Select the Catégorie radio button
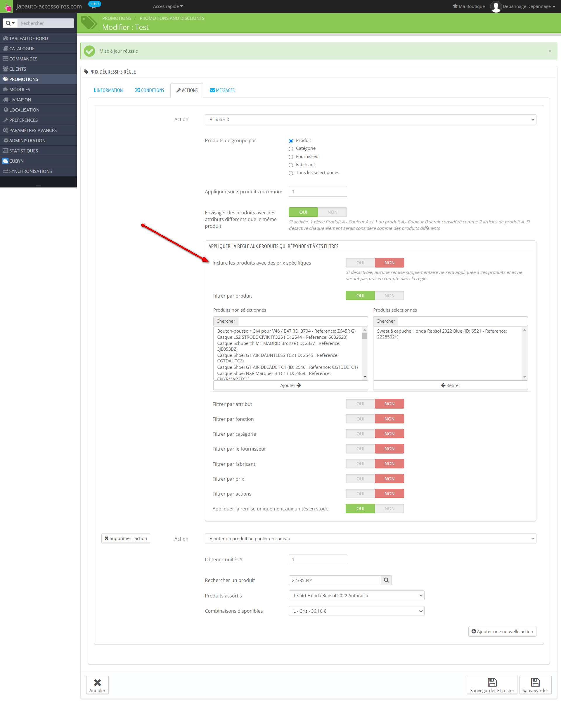The height and width of the screenshot is (728, 561). [291, 149]
